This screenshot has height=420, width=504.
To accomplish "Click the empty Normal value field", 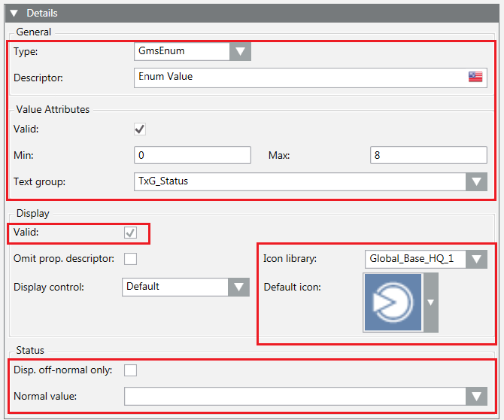I will click(295, 397).
